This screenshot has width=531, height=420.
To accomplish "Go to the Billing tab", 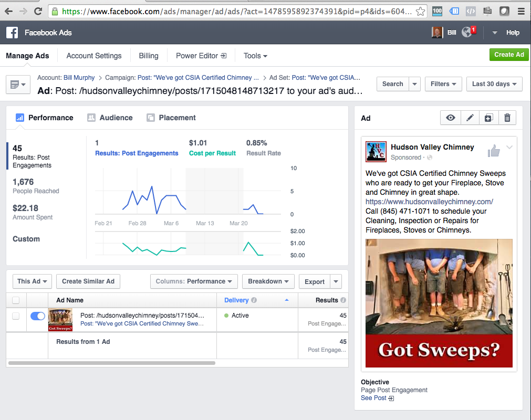I will 149,56.
